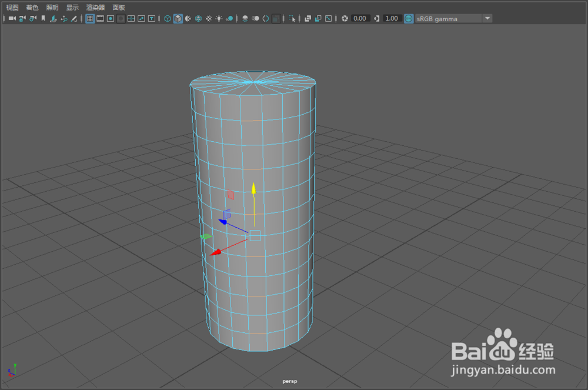588x390 pixels.
Task: Click the blue Z-axis move arrow
Action: pos(223,222)
